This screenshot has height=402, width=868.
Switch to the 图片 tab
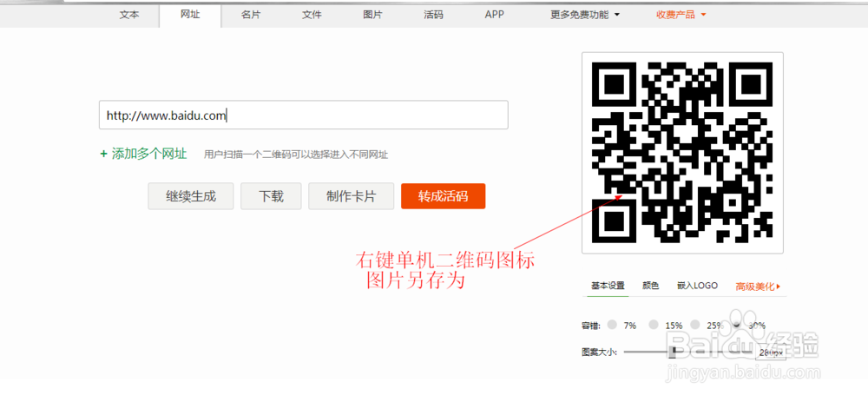click(x=372, y=15)
